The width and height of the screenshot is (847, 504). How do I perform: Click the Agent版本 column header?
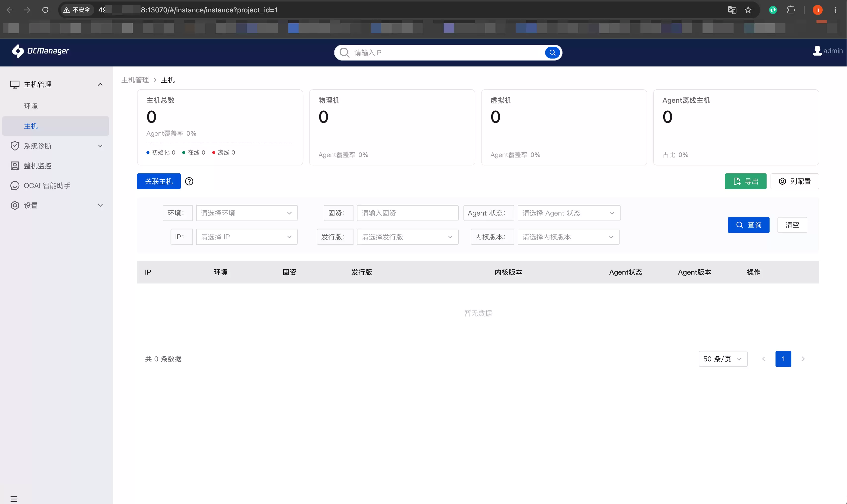(694, 272)
